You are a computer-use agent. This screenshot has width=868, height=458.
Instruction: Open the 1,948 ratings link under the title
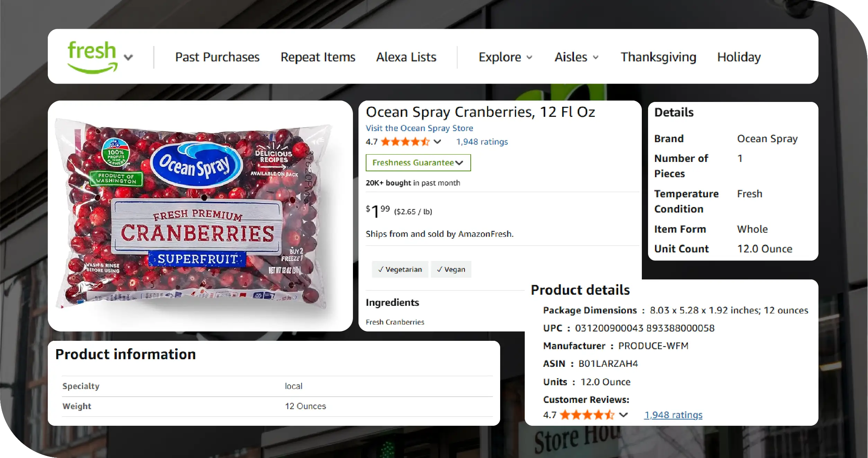(482, 142)
